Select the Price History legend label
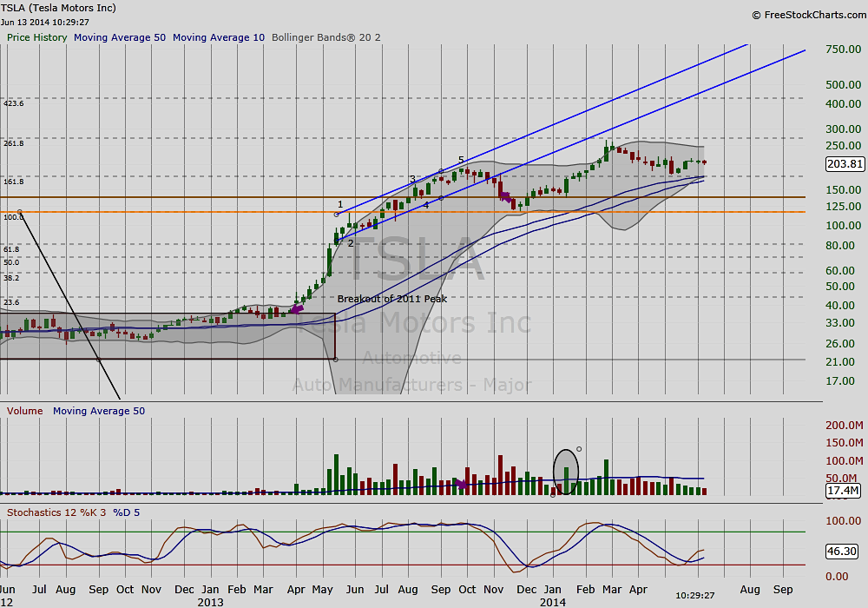The width and height of the screenshot is (868, 608). pyautogui.click(x=36, y=37)
